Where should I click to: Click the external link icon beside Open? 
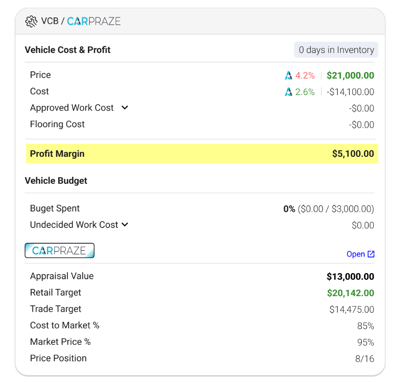(x=371, y=254)
